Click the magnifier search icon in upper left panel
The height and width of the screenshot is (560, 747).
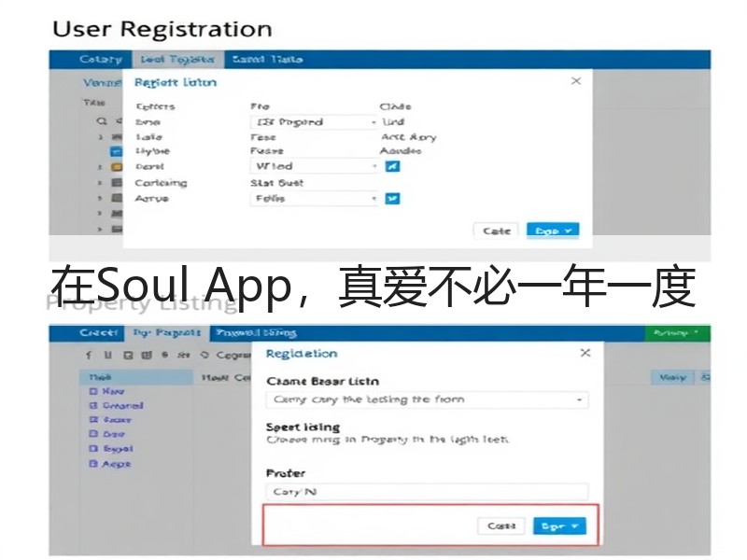coord(102,121)
